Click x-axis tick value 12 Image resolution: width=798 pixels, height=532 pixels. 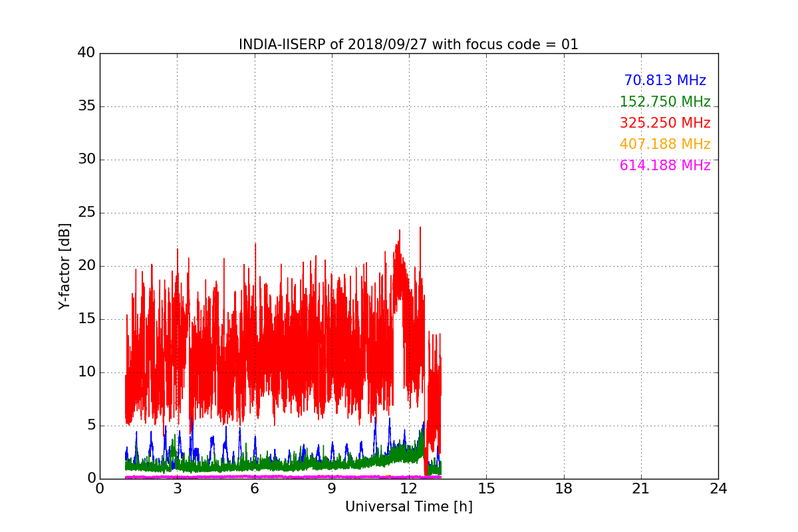coord(409,489)
